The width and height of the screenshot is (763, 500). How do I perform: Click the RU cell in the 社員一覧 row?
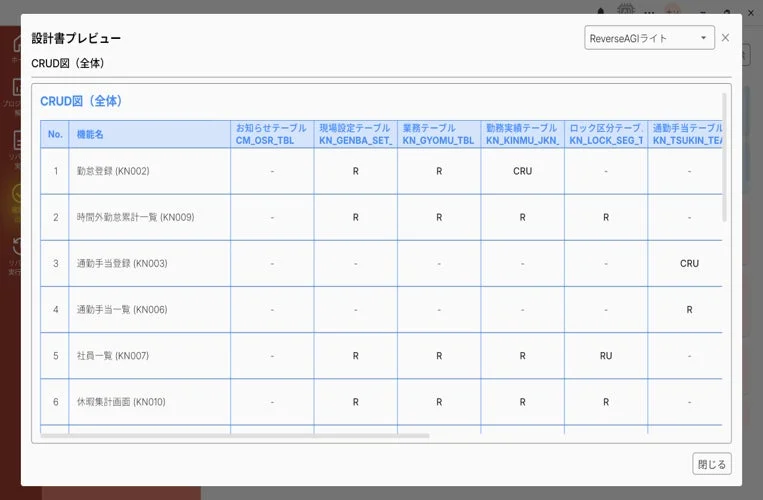click(x=605, y=356)
